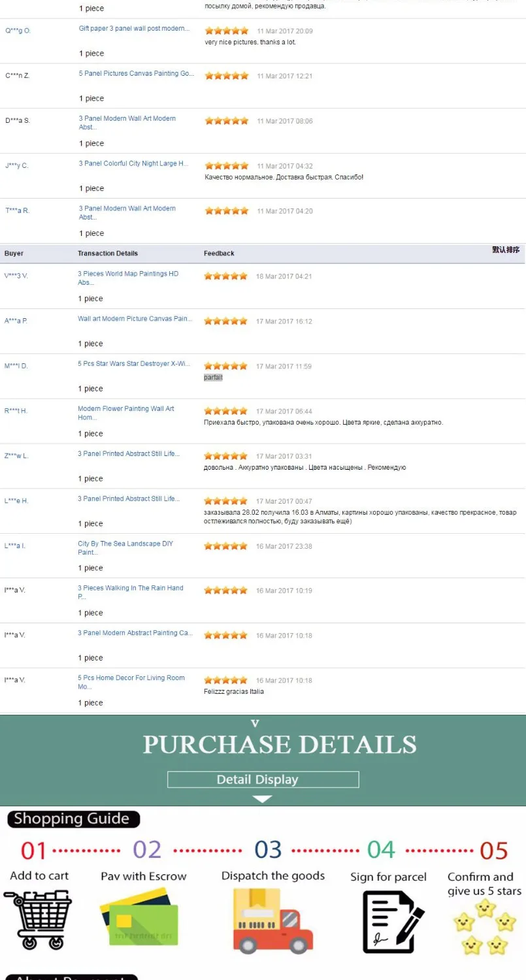This screenshot has height=980, width=526.
Task: Open City By The Sea Landscape DIY link
Action: click(x=125, y=548)
